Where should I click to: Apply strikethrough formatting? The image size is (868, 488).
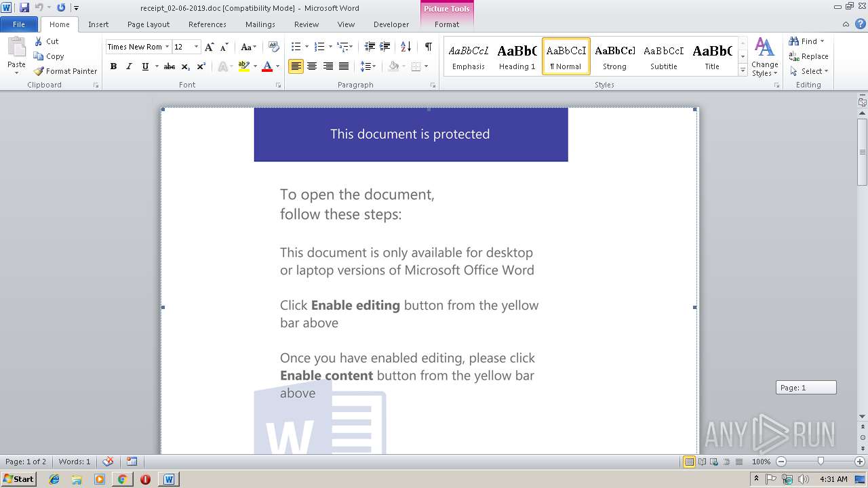point(170,66)
